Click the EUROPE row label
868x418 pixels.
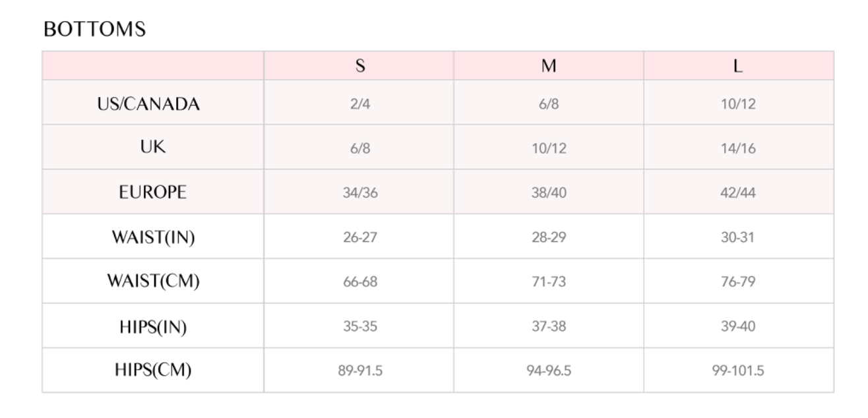152,192
